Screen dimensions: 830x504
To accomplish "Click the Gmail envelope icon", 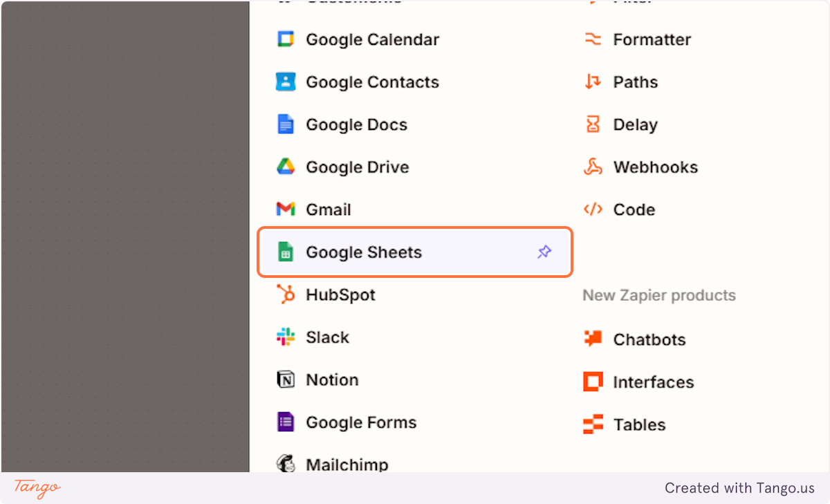I will coord(286,209).
